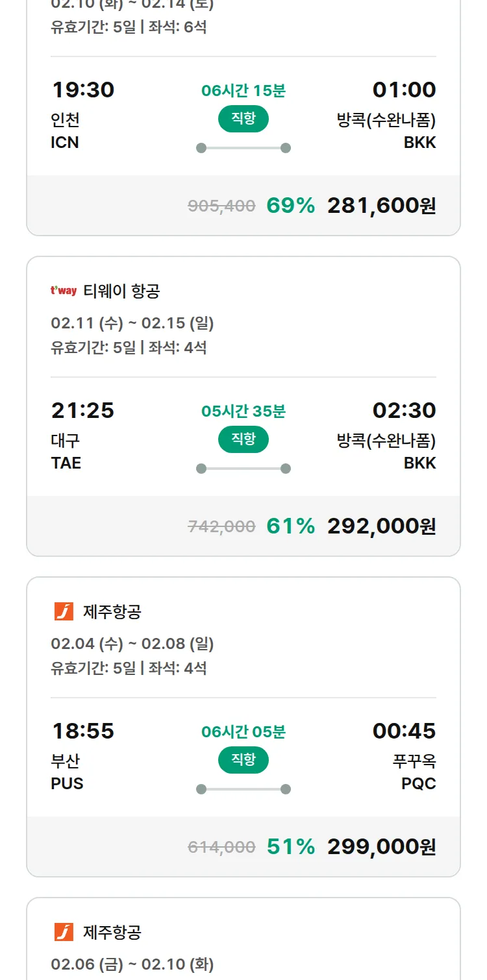487x980 pixels.
Task: Click the 61% discount label
Action: (x=290, y=526)
